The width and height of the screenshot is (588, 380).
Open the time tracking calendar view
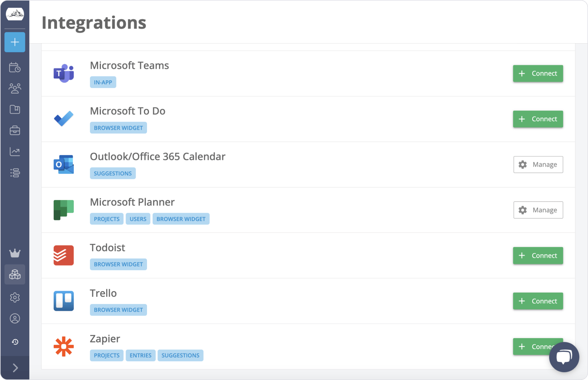[15, 68]
